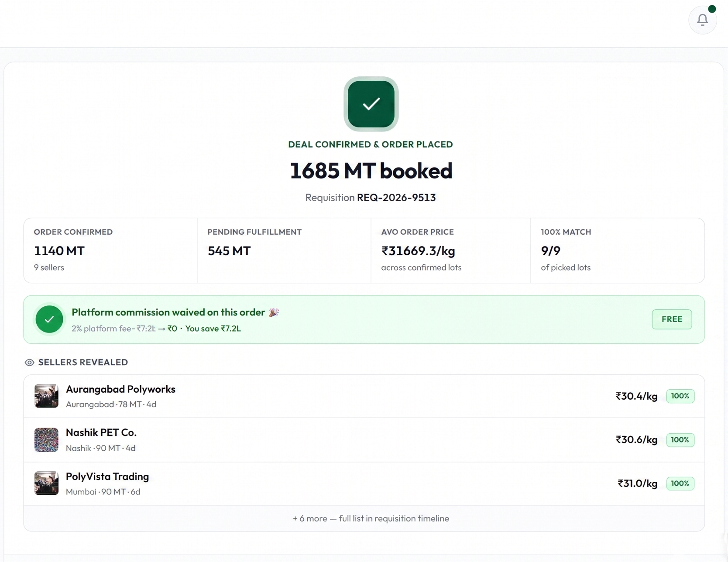Click the '9 sellers' text
This screenshot has width=728, height=562.
click(49, 267)
